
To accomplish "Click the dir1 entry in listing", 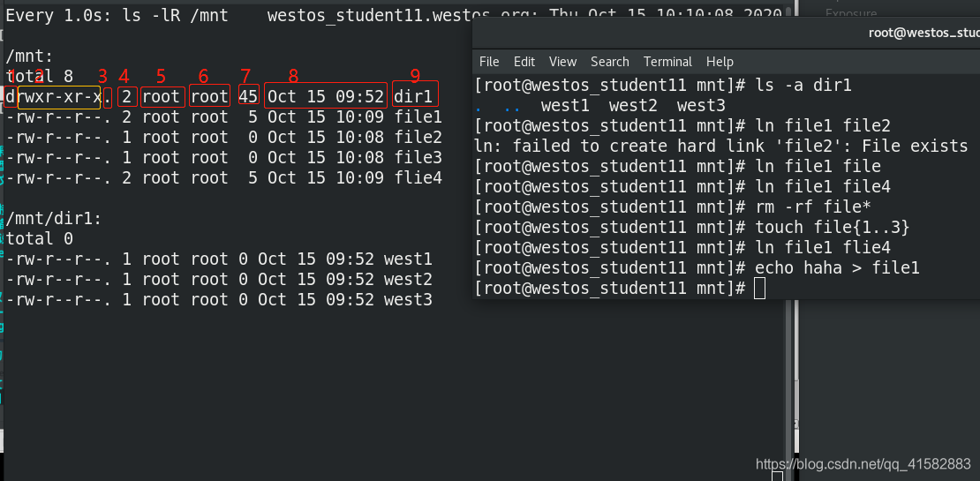I will (413, 97).
